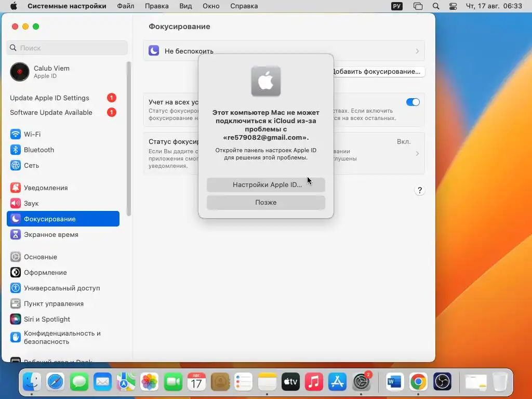This screenshot has height=399, width=532.
Task: Open OBS Studio in Dock
Action: click(x=442, y=382)
